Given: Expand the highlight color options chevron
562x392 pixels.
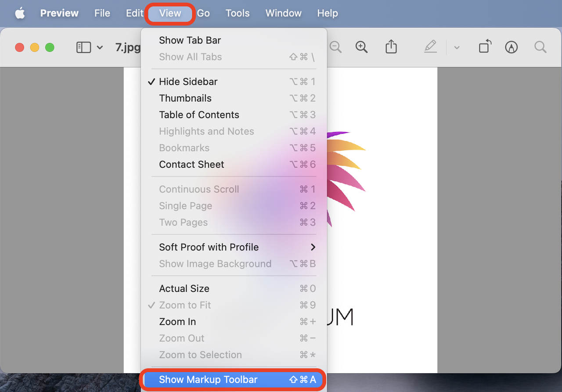Looking at the screenshot, I should (x=457, y=47).
